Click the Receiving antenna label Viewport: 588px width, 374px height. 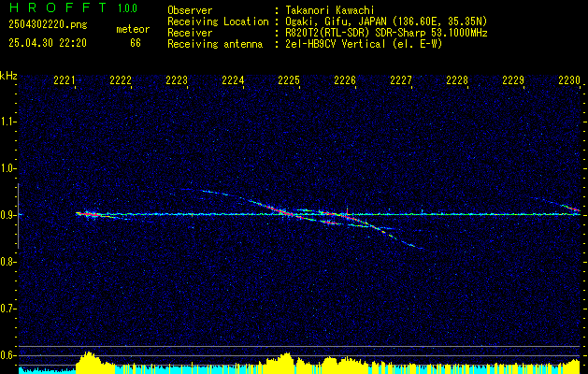pyautogui.click(x=215, y=44)
